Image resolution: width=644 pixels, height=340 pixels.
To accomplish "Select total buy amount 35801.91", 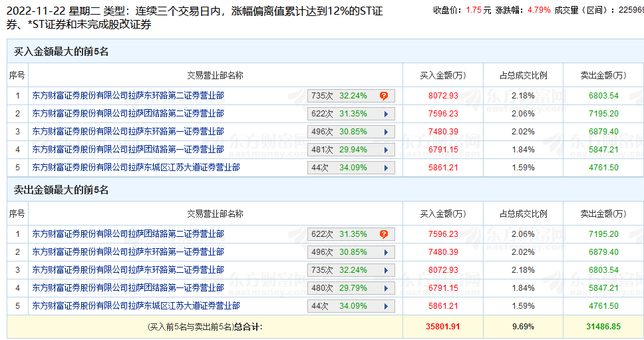I will click(443, 327).
